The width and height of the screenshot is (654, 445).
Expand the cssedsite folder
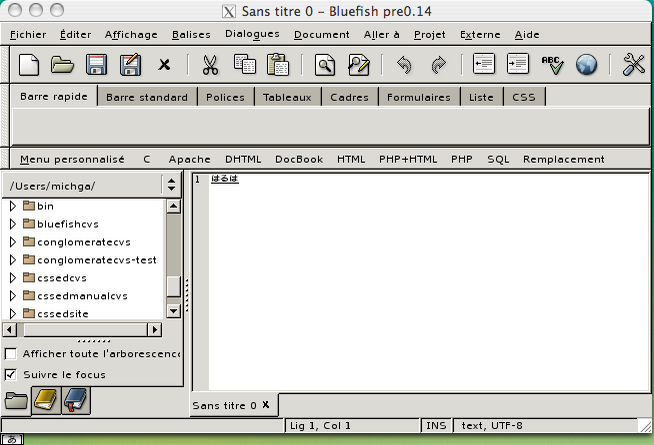click(x=13, y=314)
